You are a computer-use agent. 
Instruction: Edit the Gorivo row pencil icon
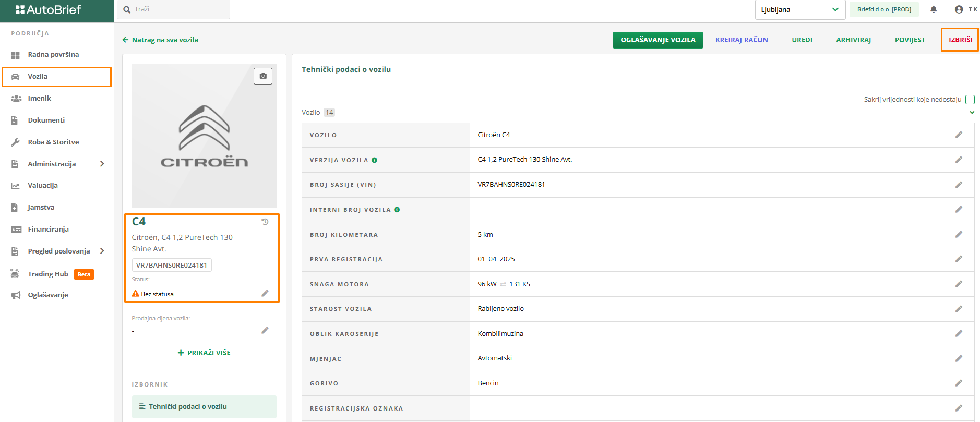[x=959, y=383]
